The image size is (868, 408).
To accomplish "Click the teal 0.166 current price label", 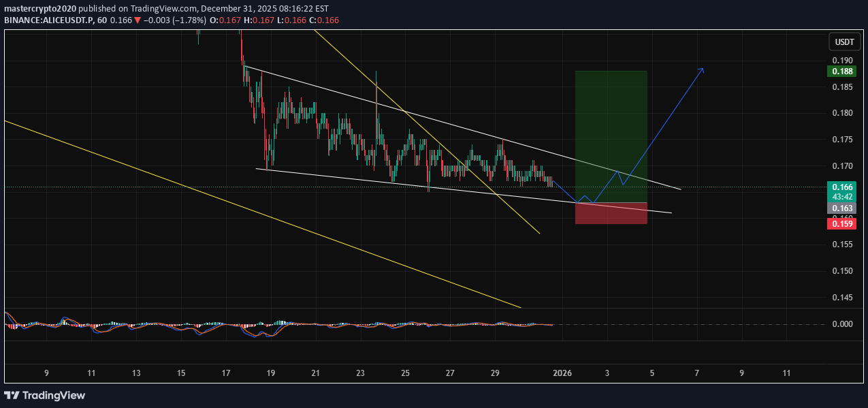I will coord(841,185).
